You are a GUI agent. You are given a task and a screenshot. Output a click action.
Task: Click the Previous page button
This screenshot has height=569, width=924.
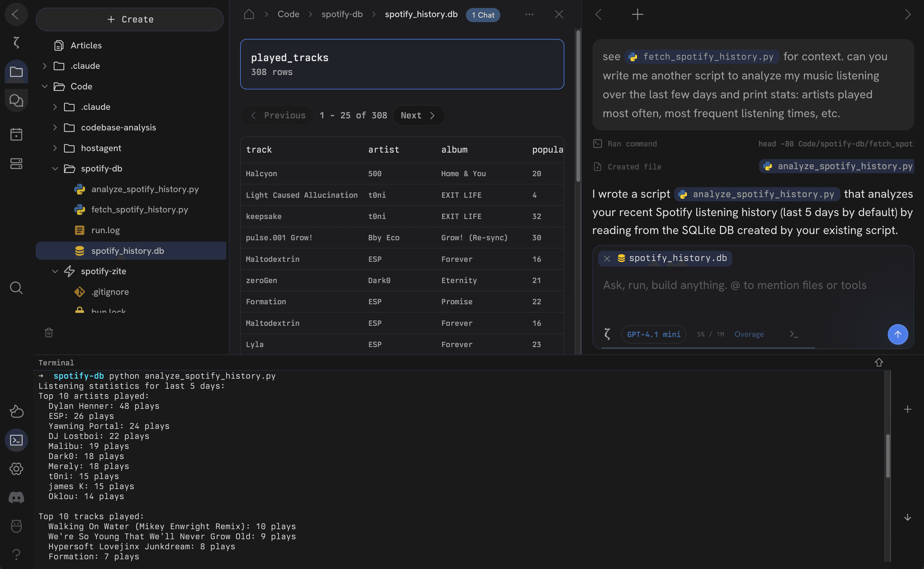click(277, 115)
